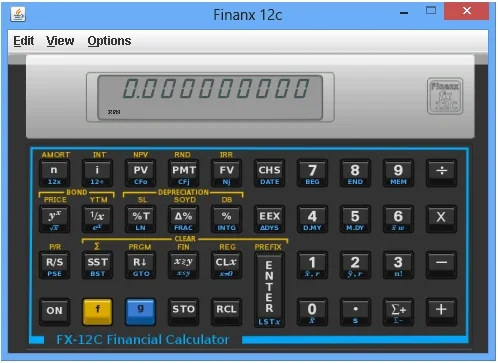The height and width of the screenshot is (363, 498).
Task: Click the 9 MEM key
Action: pyautogui.click(x=398, y=173)
